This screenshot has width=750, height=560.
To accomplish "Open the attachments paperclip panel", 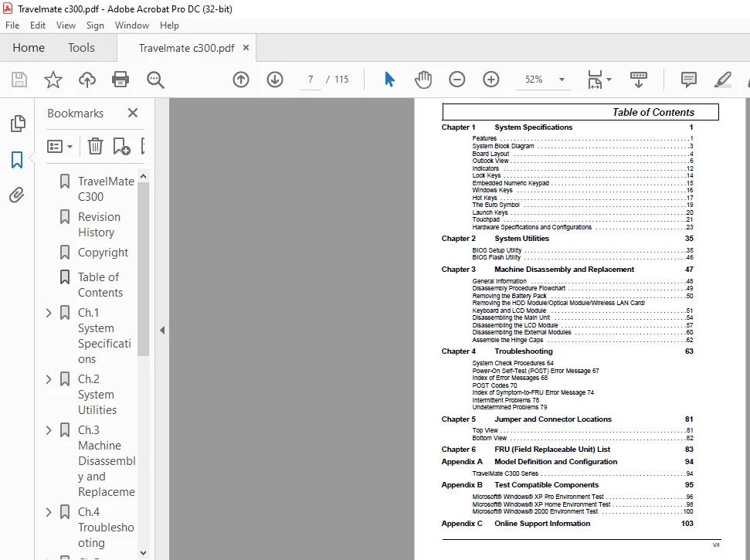I will click(17, 195).
